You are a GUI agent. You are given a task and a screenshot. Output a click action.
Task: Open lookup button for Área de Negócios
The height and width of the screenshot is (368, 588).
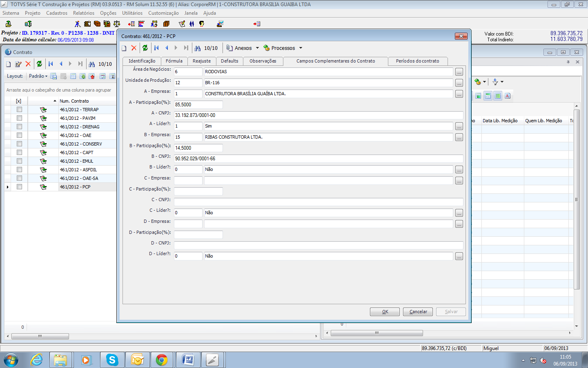(x=459, y=72)
